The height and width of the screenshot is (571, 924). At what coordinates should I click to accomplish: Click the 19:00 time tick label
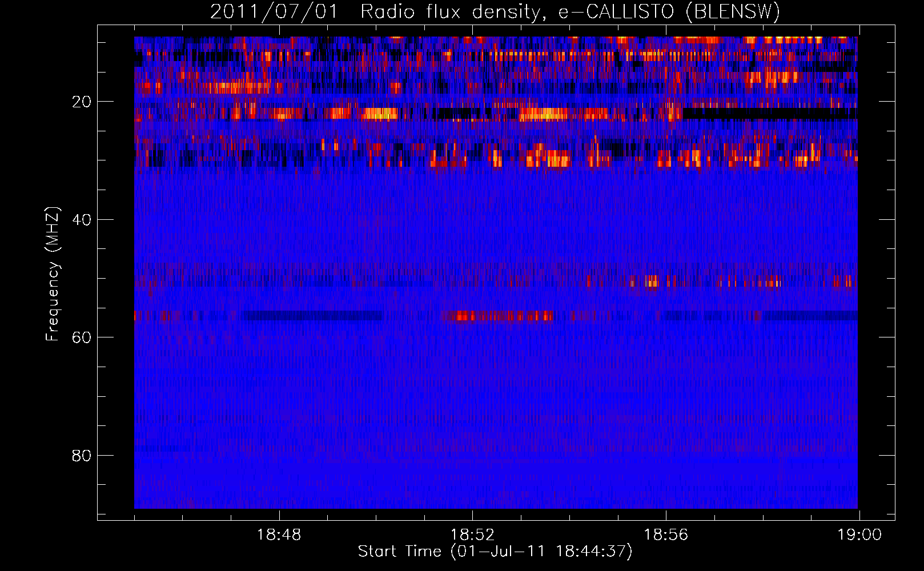coord(859,535)
